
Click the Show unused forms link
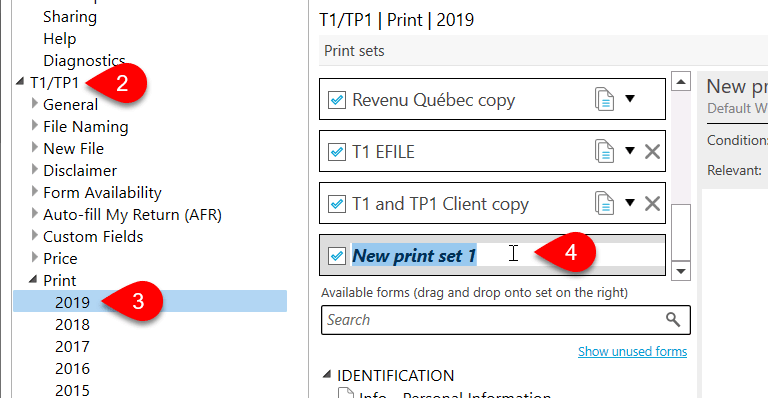pyautogui.click(x=632, y=351)
